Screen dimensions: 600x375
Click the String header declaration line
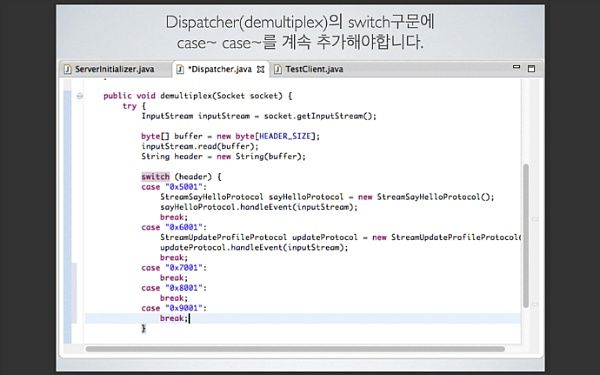coord(223,156)
